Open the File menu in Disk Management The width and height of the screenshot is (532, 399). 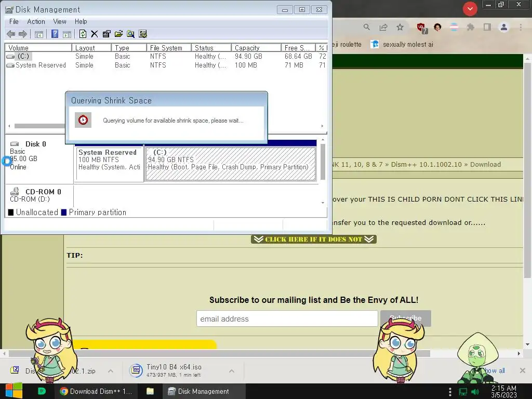click(x=14, y=21)
